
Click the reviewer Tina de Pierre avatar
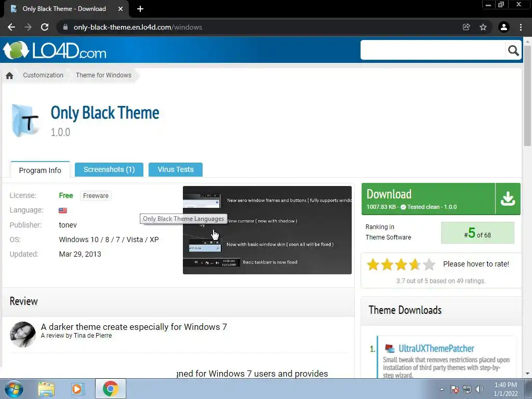pyautogui.click(x=23, y=335)
